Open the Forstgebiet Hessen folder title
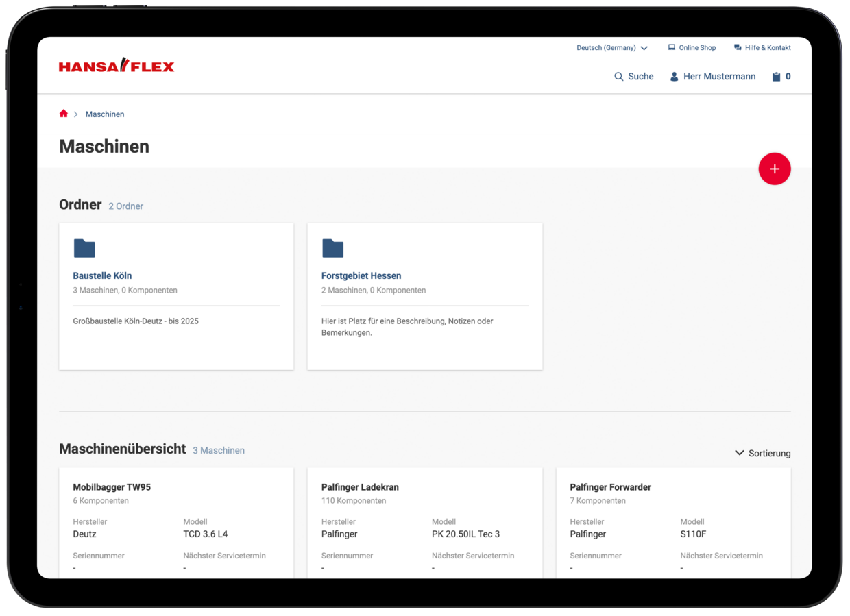Viewport: 850px width, 616px height. pos(361,275)
